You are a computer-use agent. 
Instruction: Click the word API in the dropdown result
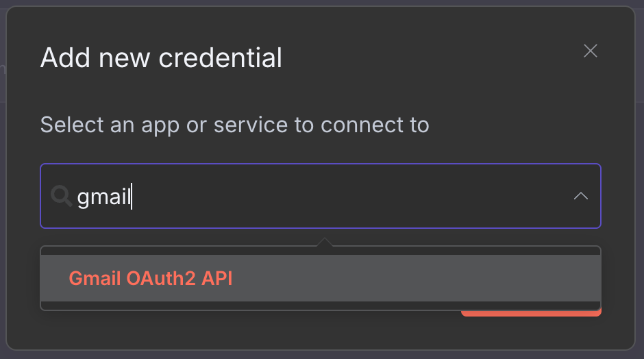[217, 278]
